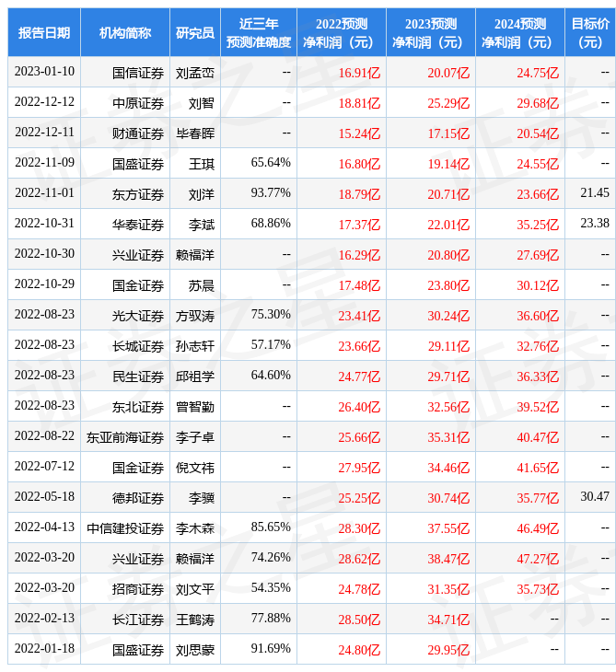The width and height of the screenshot is (616, 672).
Task: Click institution 长江证券
Action: (138, 620)
